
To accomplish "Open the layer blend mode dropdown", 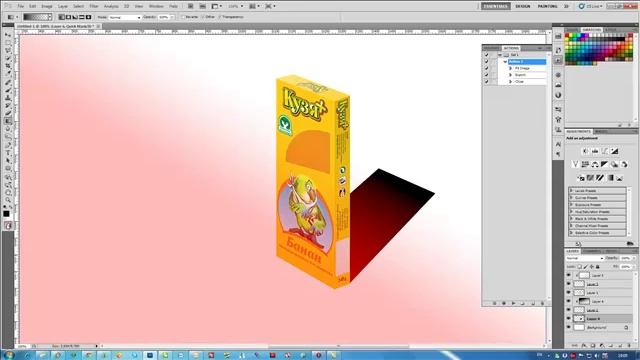I will (584, 258).
